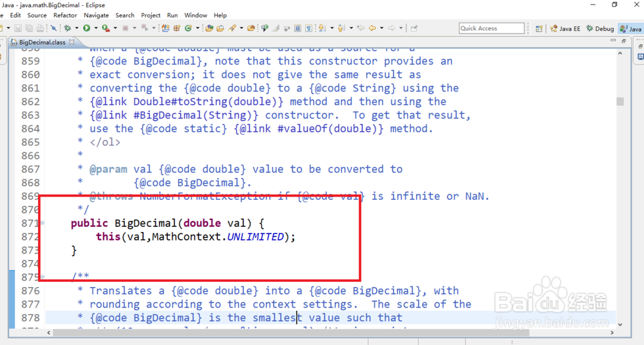
Task: Open the Edit menu
Action: coord(15,15)
